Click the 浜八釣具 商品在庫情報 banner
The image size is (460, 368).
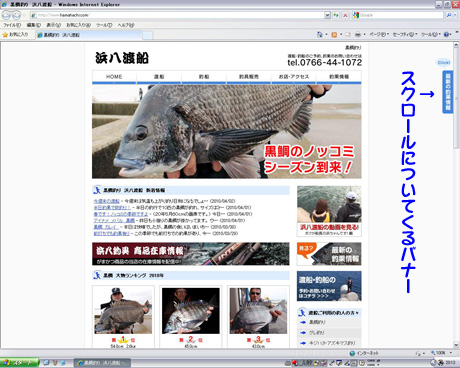point(191,254)
